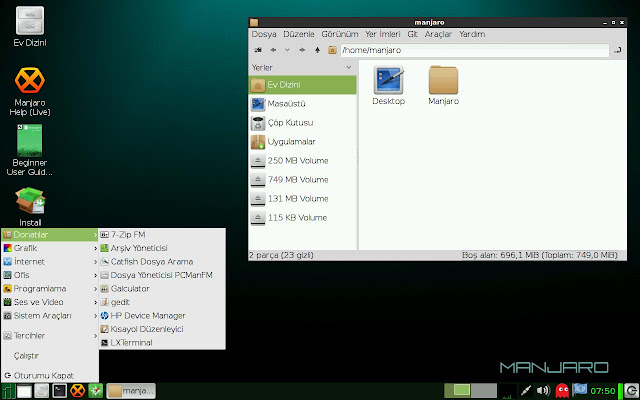Click the red ghost tray icon
This screenshot has width=640, height=400.
[562, 391]
